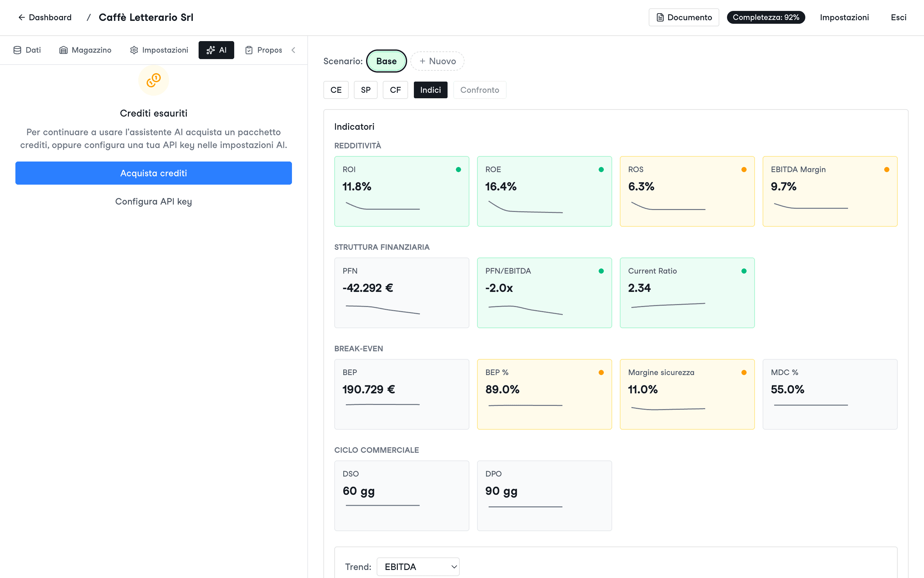
Task: Click the green dot on PFN/EBITDA
Action: pyautogui.click(x=601, y=271)
